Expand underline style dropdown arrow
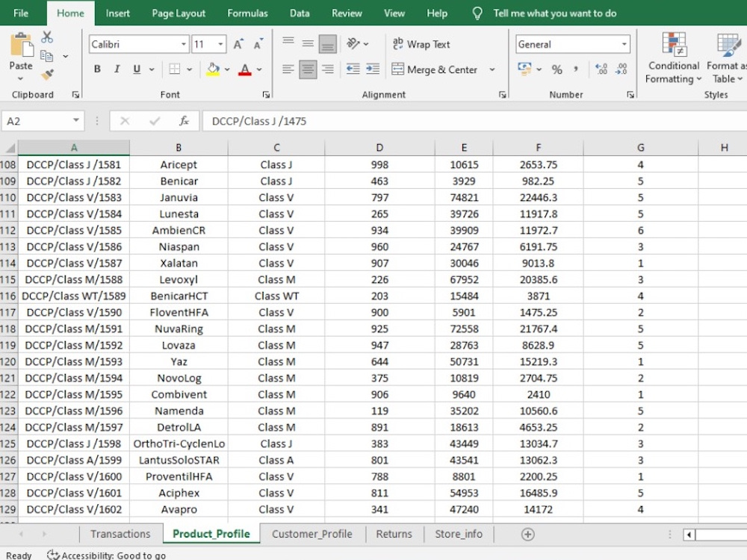Screen dimensions: 747x560 [152, 69]
